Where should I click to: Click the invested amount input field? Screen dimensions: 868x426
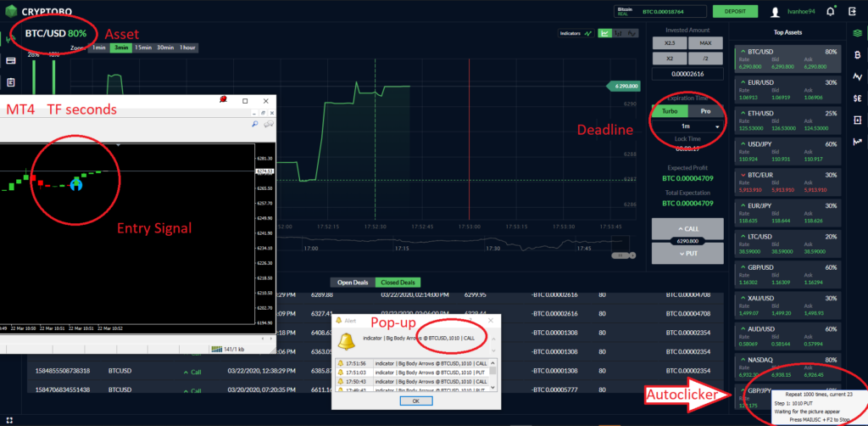point(687,75)
